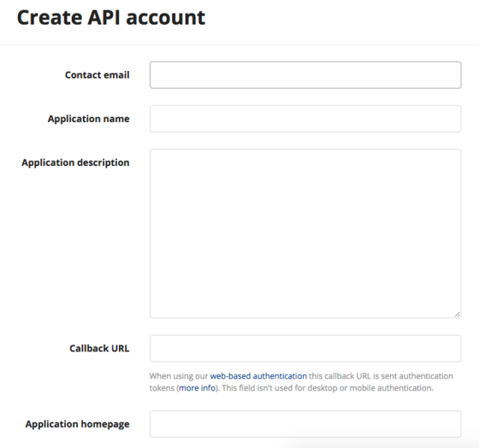Click the Contact email label

[97, 75]
